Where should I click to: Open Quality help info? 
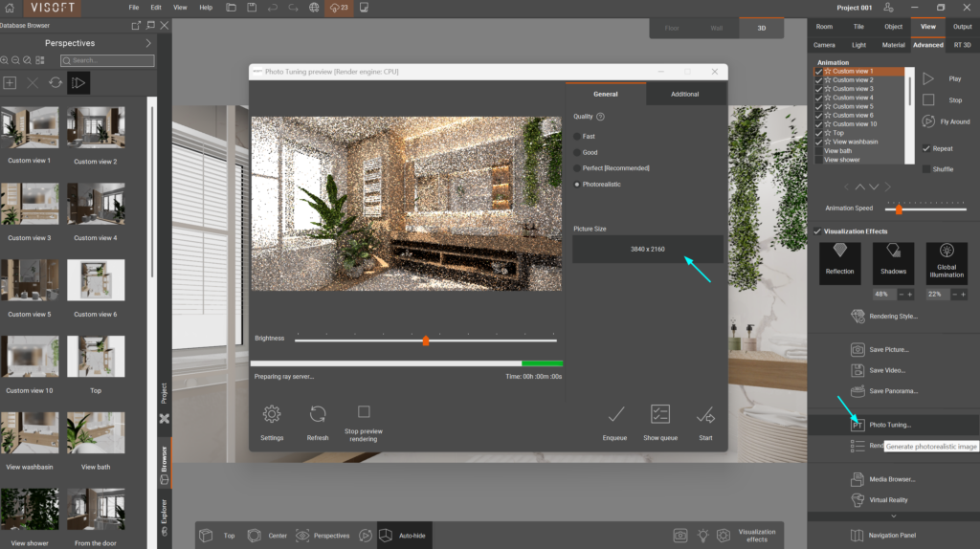[x=601, y=117]
